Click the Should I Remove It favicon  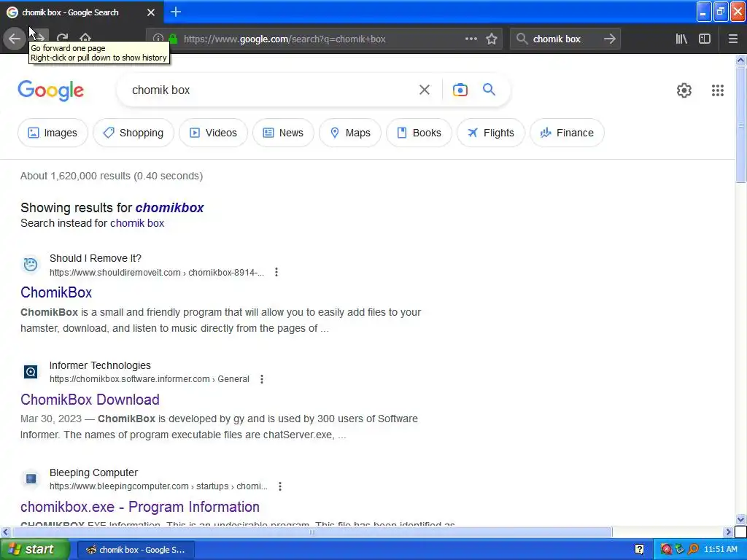click(x=31, y=264)
